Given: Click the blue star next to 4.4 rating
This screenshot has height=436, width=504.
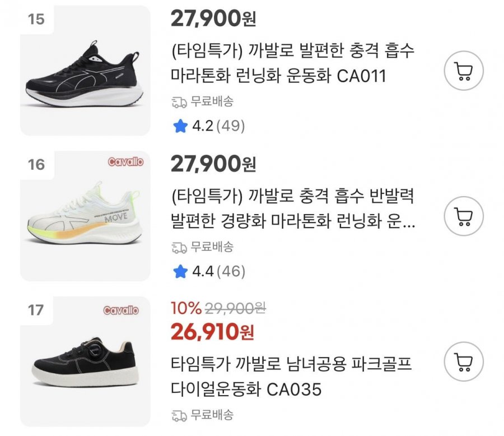Looking at the screenshot, I should [x=180, y=272].
